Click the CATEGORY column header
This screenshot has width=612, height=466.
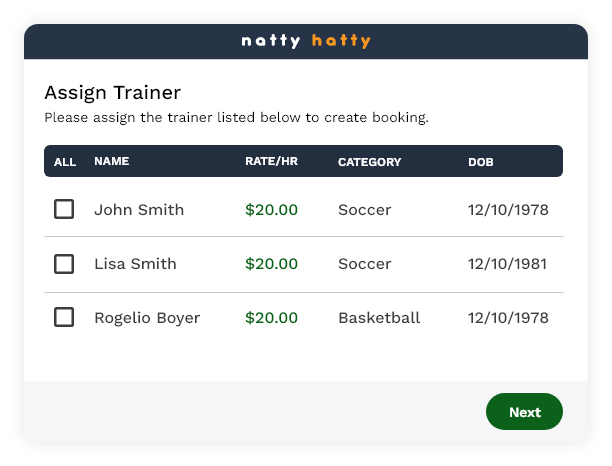tap(369, 161)
